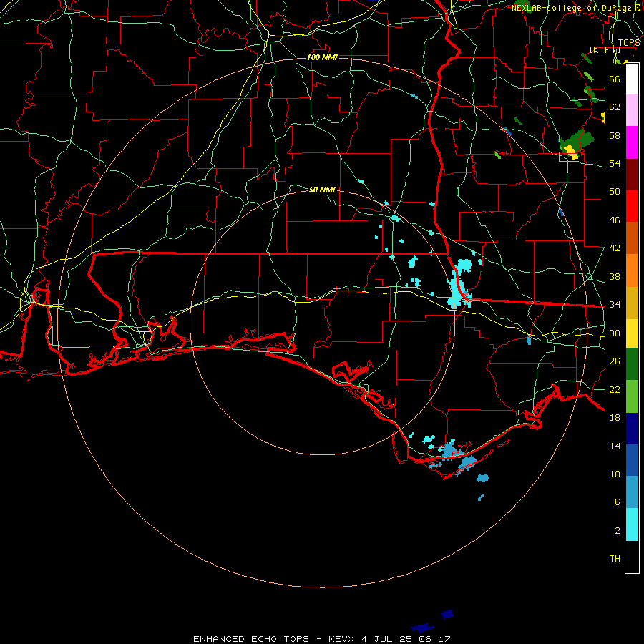
Task: Click the black TH threshold swatch
Action: [x=632, y=557]
